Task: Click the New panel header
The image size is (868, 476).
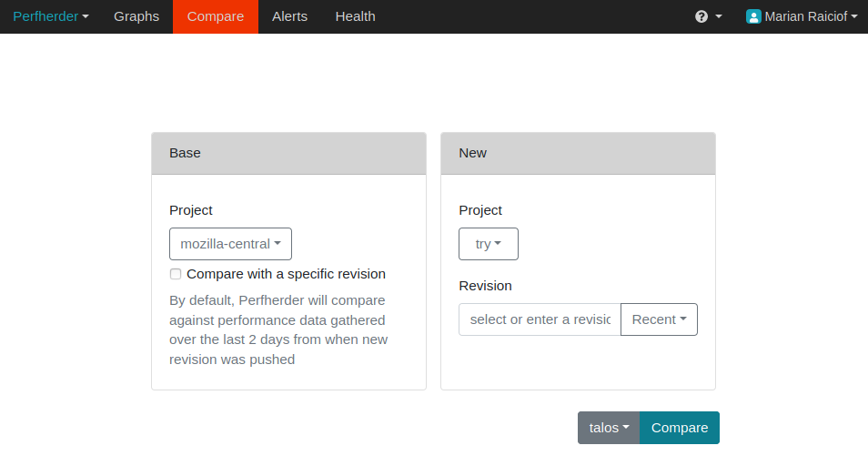Action: [x=578, y=153]
